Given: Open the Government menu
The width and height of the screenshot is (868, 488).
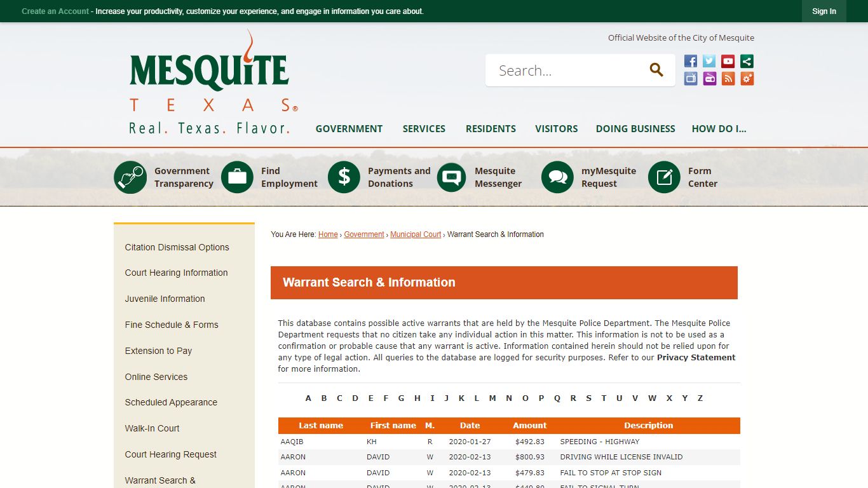Looking at the screenshot, I should (349, 128).
